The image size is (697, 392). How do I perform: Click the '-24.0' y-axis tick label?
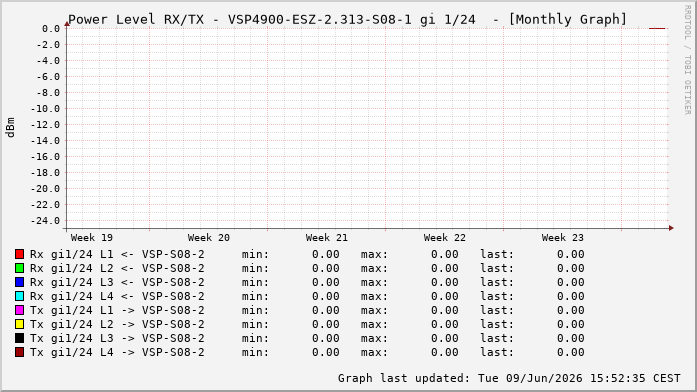pos(45,221)
